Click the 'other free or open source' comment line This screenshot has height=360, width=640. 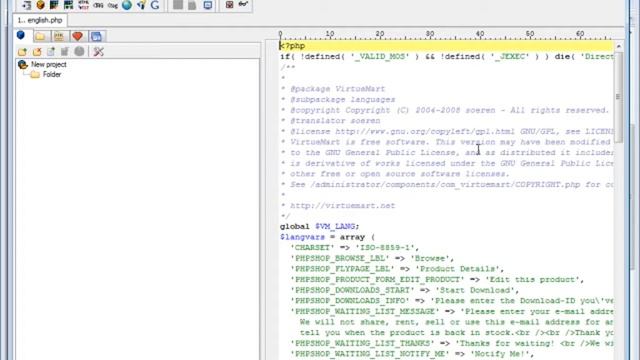pos(395,174)
